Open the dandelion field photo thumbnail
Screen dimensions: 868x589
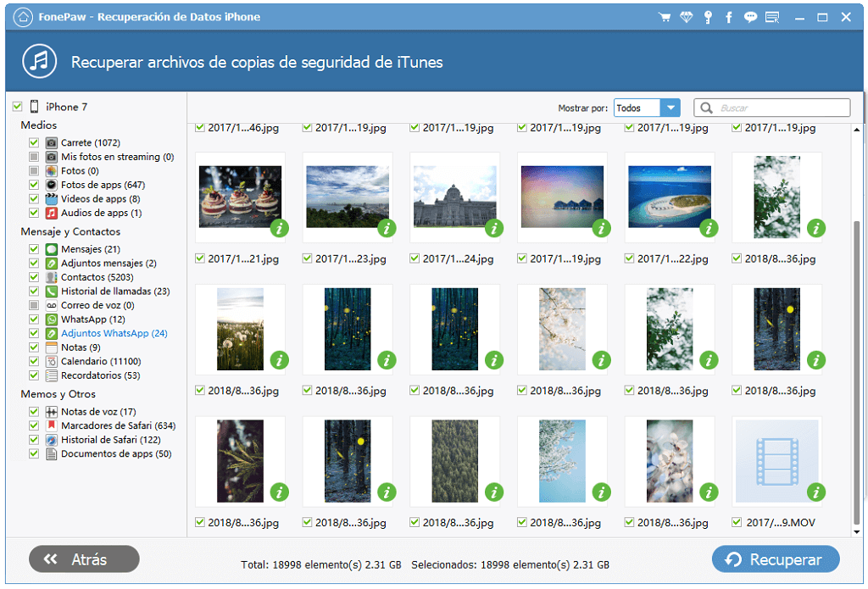pos(240,330)
